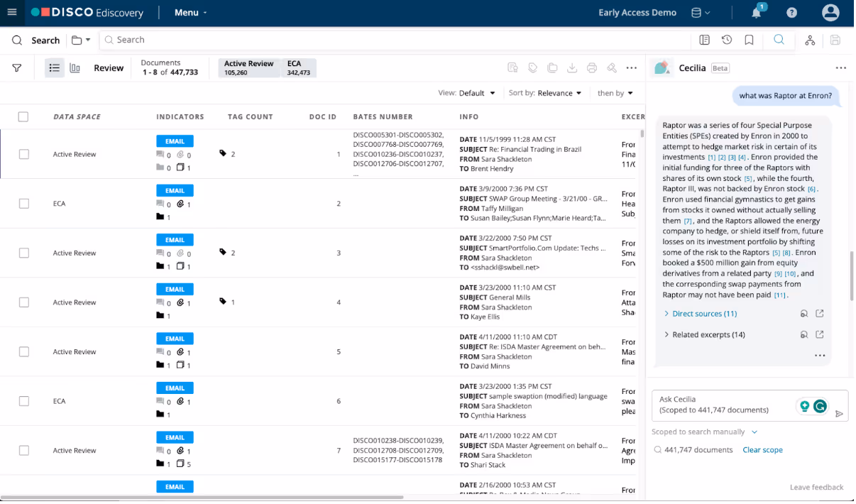Click the Grammarly icon in Ask Cecilia box

(x=820, y=406)
